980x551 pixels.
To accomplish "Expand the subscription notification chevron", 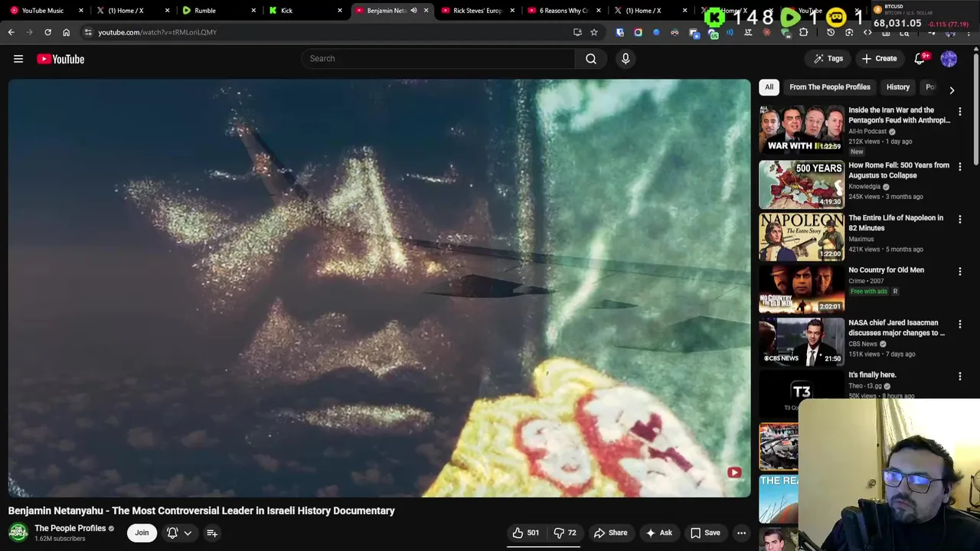I will [188, 533].
